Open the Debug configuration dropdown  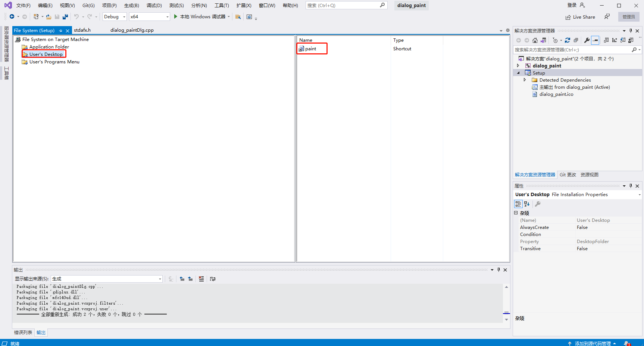tap(115, 17)
